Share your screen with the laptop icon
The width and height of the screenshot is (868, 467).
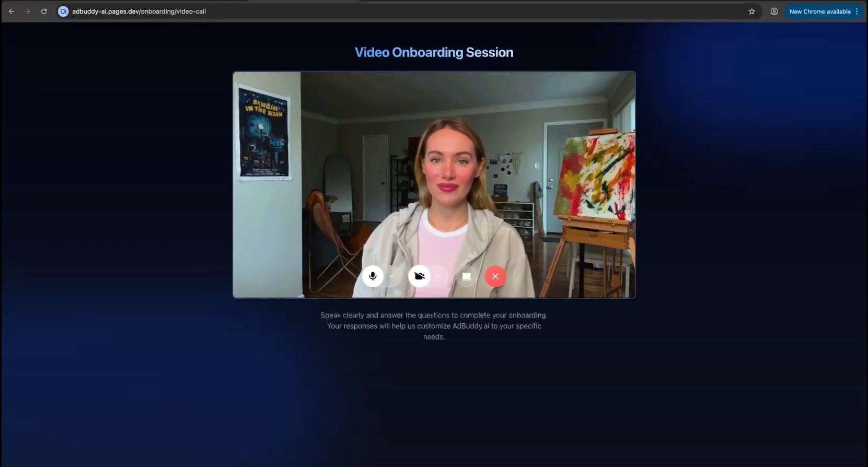[467, 276]
